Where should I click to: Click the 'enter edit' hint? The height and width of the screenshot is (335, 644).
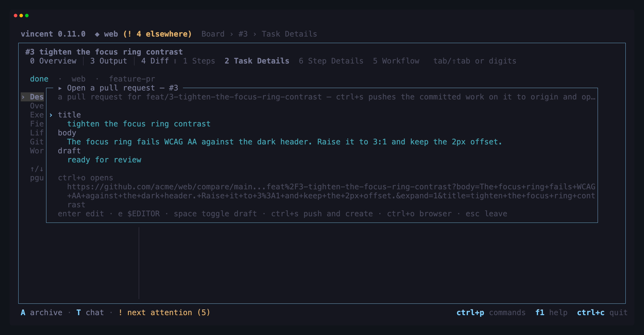(x=81, y=214)
